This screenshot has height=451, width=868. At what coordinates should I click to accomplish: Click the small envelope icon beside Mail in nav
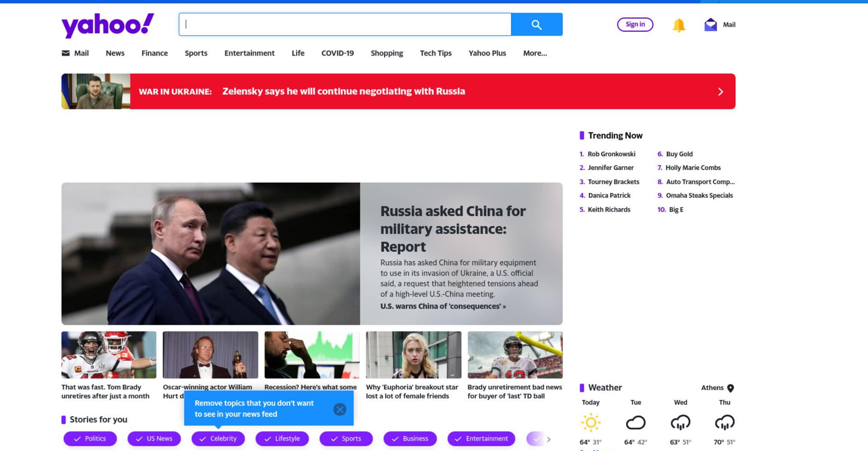tap(66, 53)
